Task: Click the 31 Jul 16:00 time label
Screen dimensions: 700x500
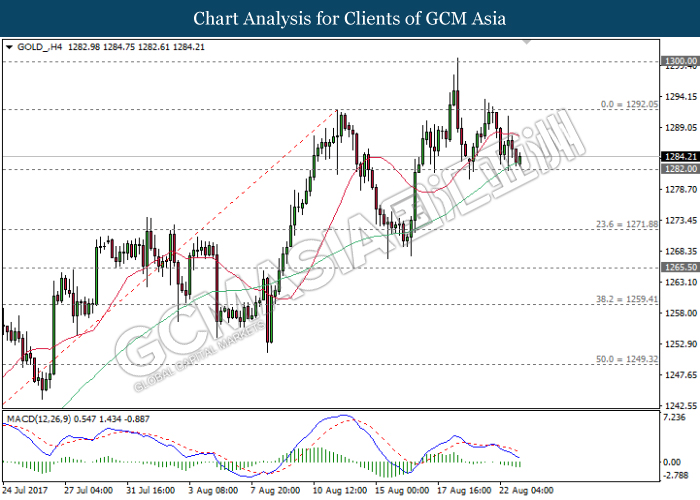Action: pos(150,490)
